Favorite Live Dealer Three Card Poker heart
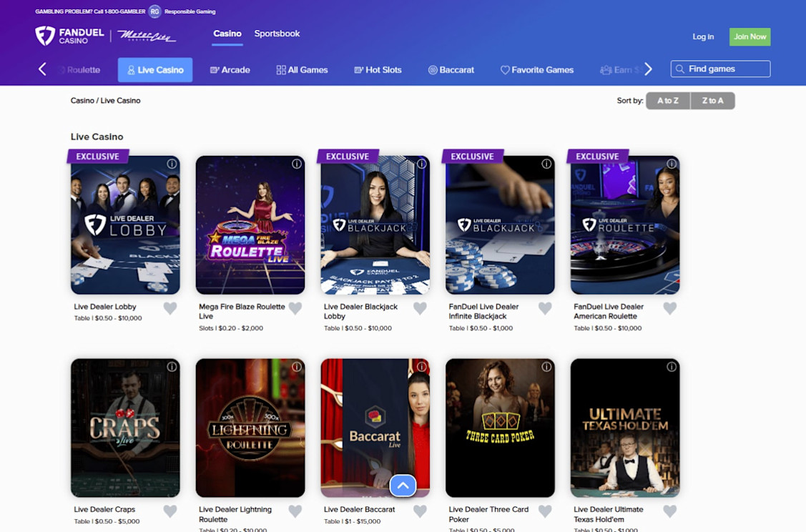 click(x=545, y=511)
